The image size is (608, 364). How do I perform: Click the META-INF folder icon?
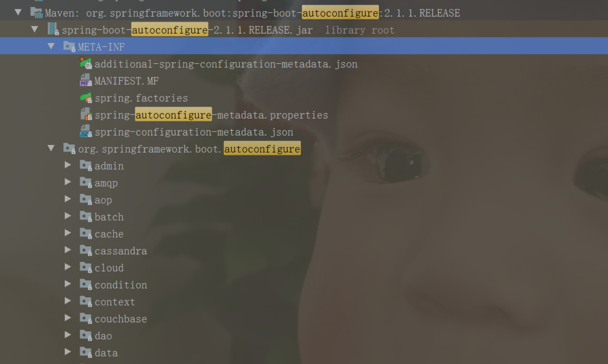pos(69,46)
